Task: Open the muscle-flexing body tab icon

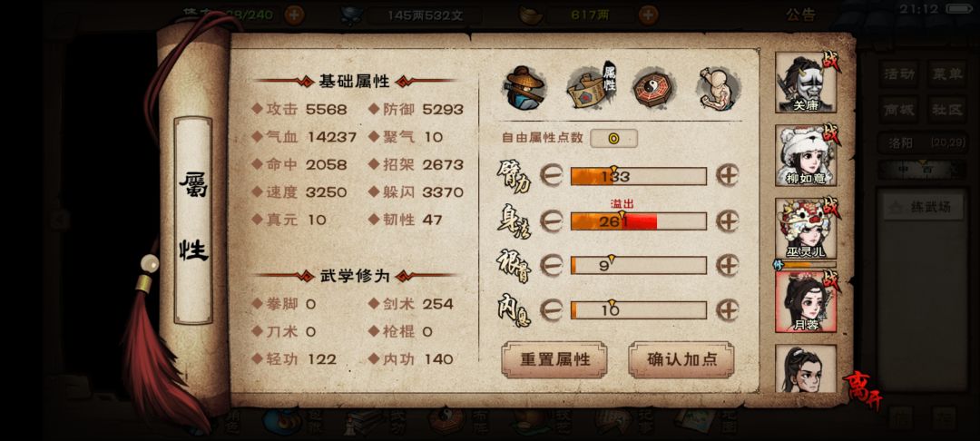Action: click(x=719, y=88)
